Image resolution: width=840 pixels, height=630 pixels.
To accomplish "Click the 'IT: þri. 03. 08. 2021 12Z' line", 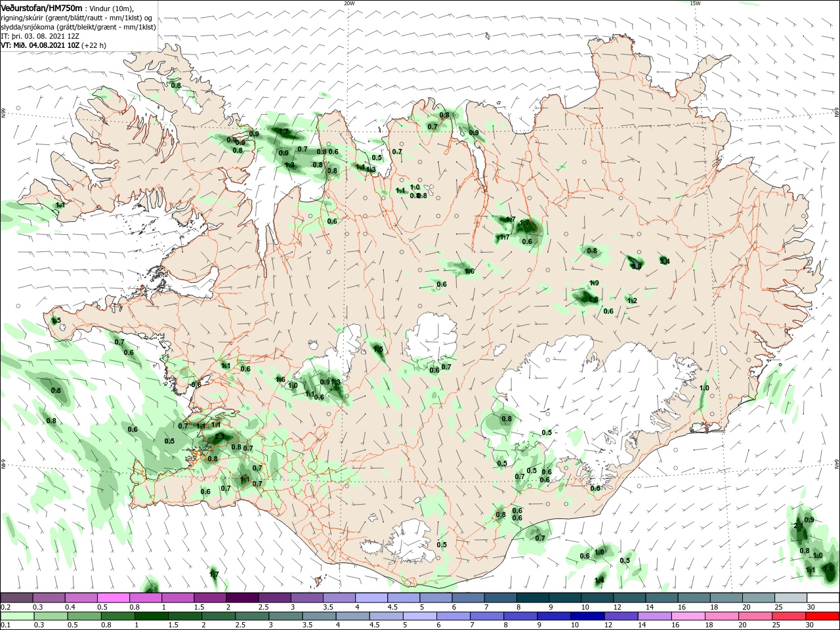I will (x=39, y=36).
